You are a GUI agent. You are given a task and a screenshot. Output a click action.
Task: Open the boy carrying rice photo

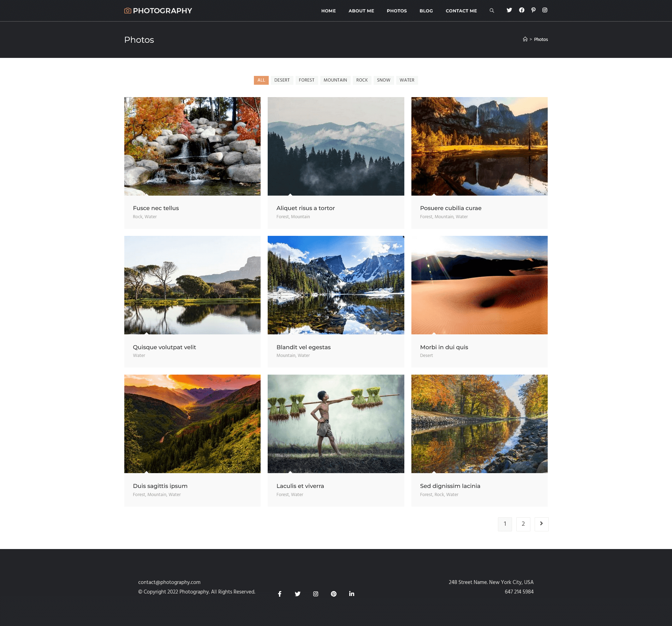[336, 424]
